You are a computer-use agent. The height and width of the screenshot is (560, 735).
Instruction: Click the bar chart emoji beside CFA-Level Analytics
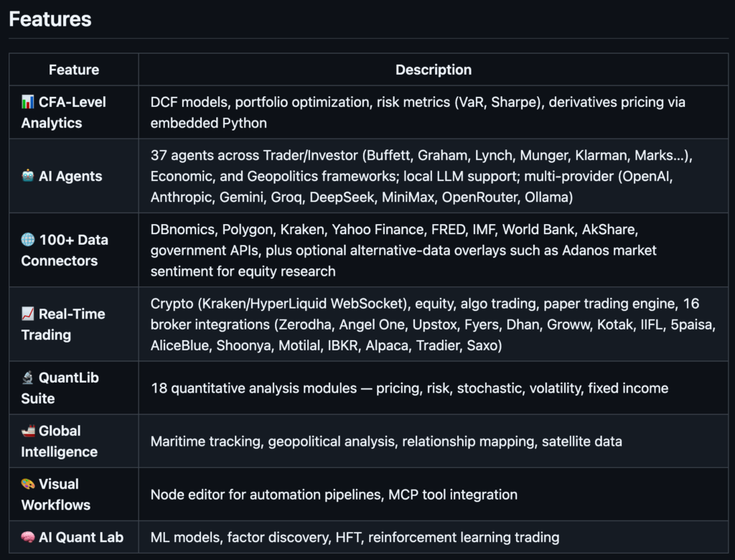click(x=28, y=103)
